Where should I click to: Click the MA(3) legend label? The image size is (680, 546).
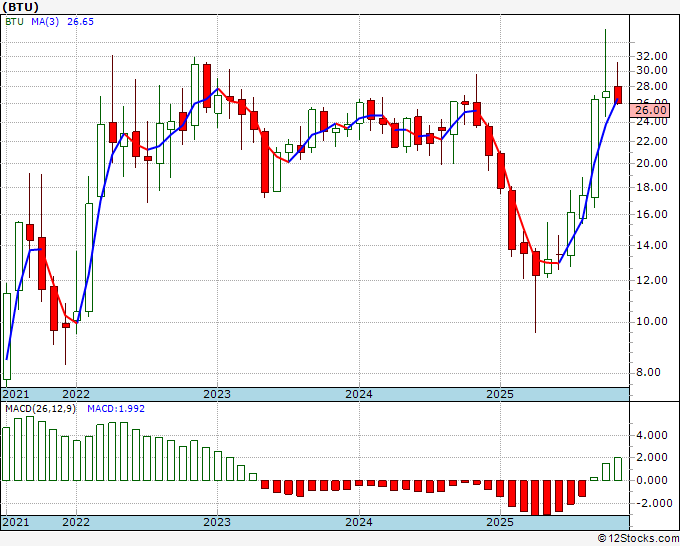(x=45, y=22)
